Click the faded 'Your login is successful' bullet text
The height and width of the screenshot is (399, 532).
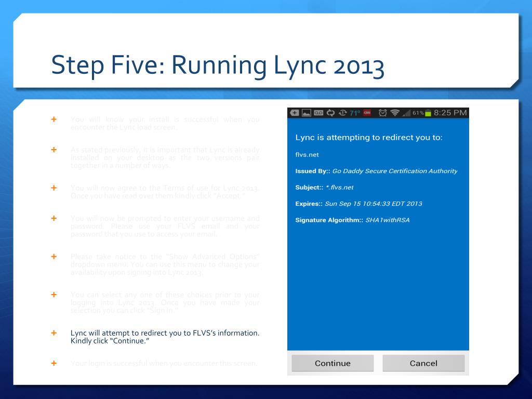click(x=164, y=363)
